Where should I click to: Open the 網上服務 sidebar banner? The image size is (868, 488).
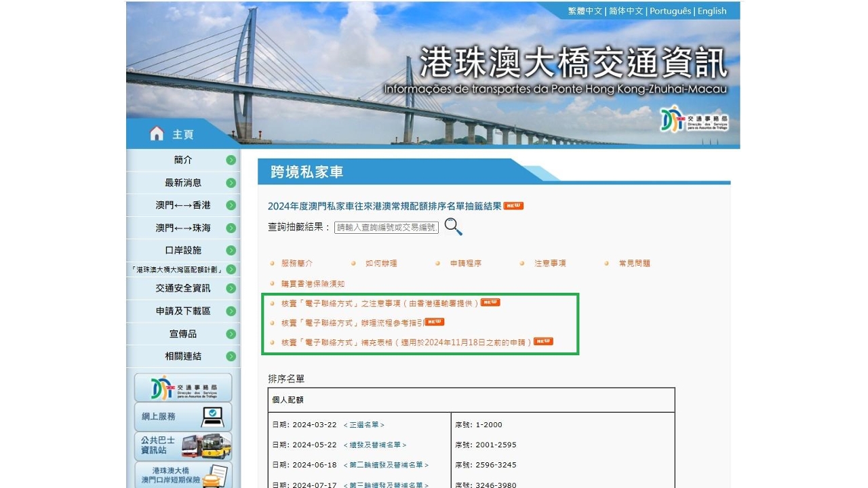point(183,416)
